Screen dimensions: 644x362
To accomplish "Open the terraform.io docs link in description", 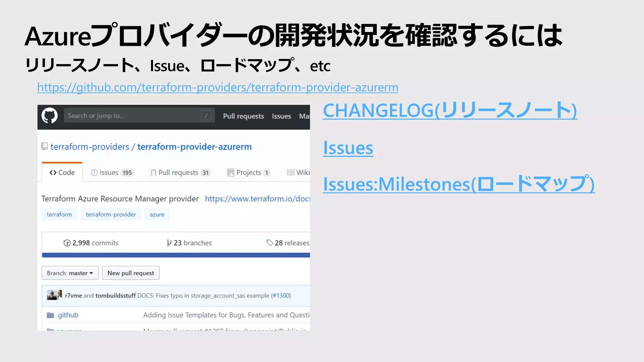I will pyautogui.click(x=258, y=199).
